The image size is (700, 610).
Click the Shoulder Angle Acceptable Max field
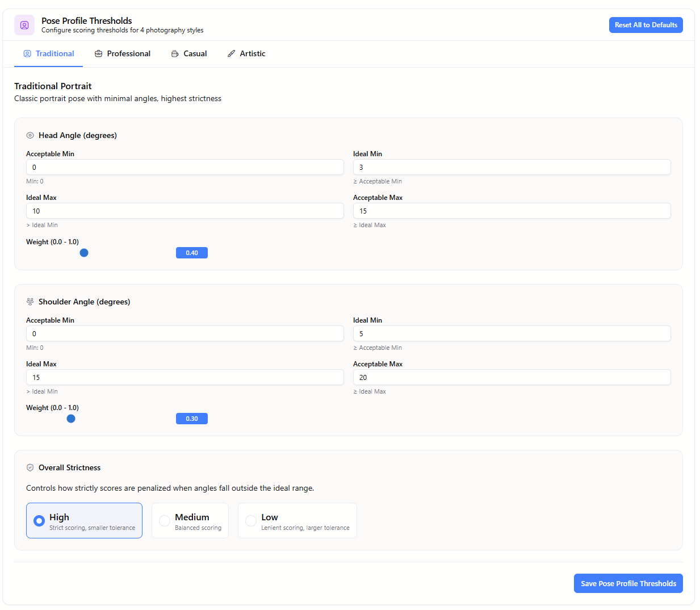click(512, 377)
